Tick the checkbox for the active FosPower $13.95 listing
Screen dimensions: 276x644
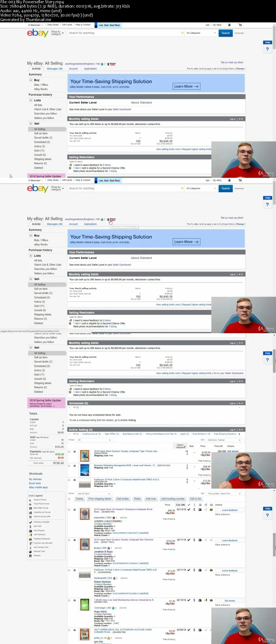(x=69, y=480)
